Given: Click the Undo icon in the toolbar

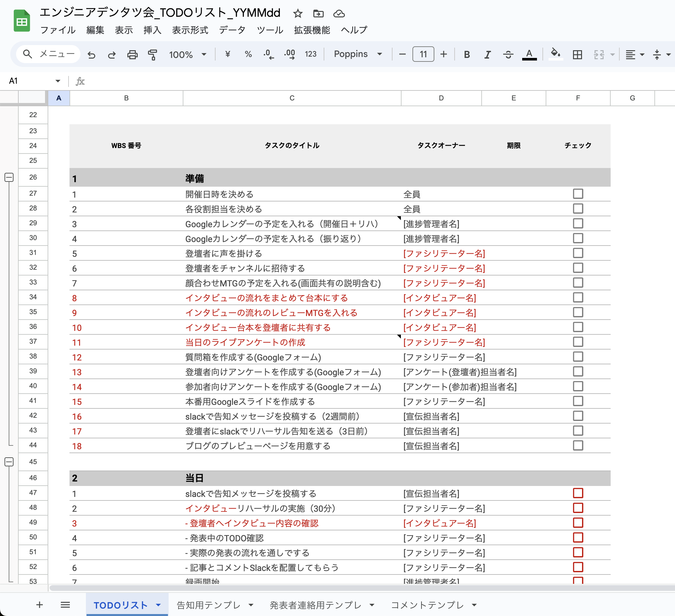Looking at the screenshot, I should pos(91,54).
